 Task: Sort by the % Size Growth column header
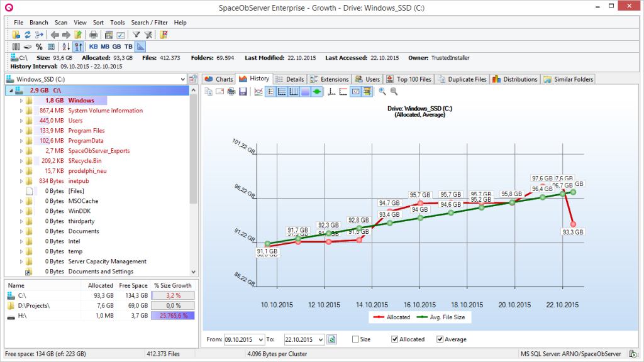[x=172, y=285]
